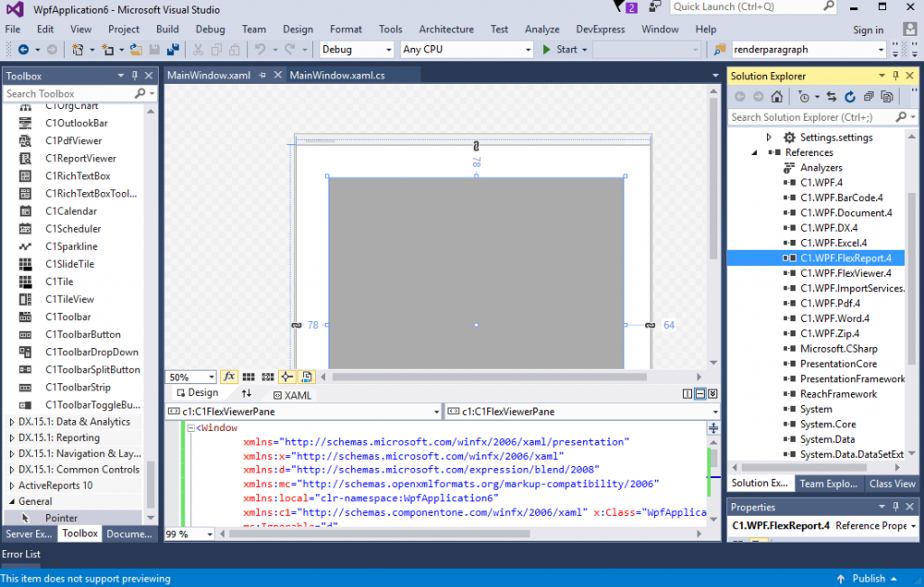Open left c1:C1FlexViewerPane dropdown

tap(436, 411)
